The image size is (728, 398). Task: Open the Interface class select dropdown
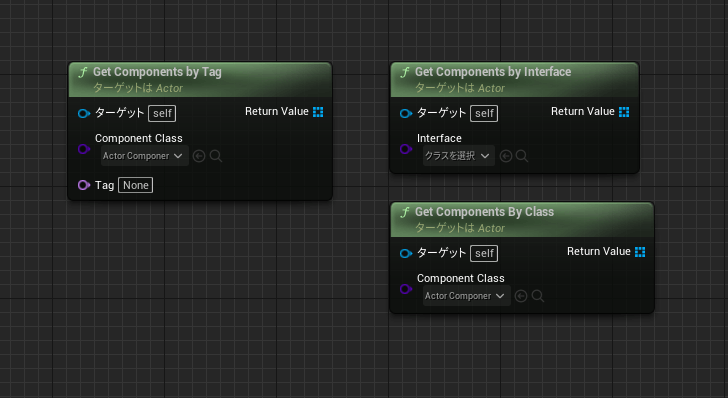point(458,156)
